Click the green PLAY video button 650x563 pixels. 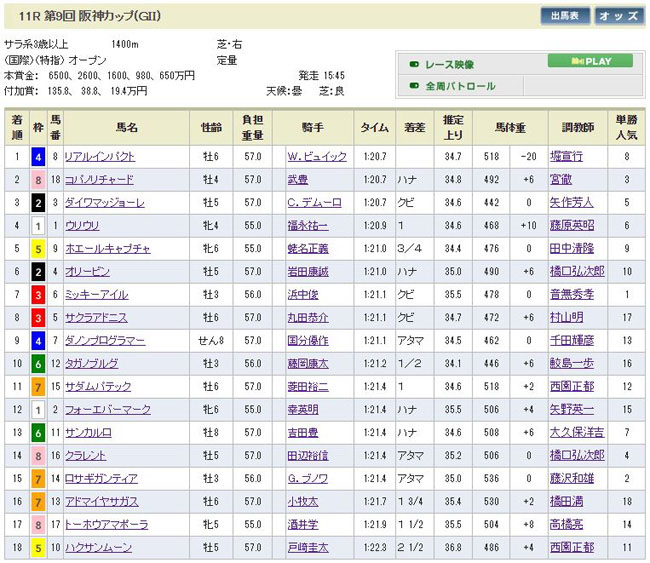point(589,61)
